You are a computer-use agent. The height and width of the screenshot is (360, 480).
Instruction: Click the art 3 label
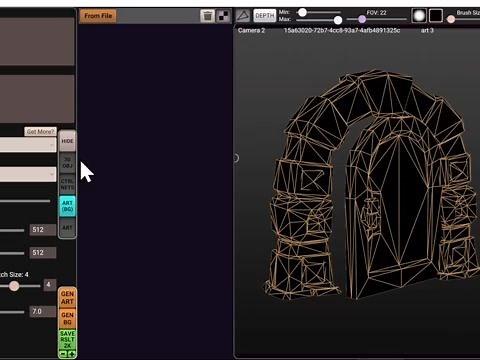click(x=427, y=30)
